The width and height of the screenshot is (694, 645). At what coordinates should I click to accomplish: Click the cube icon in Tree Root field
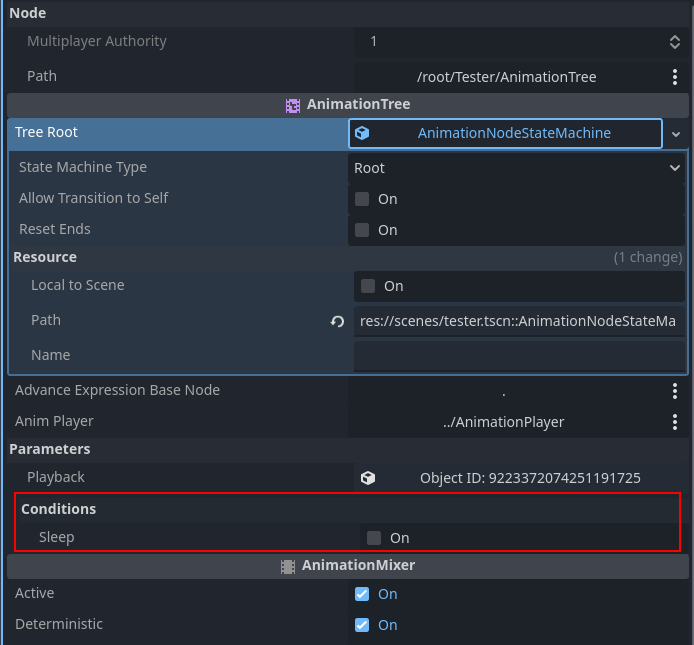[x=362, y=133]
